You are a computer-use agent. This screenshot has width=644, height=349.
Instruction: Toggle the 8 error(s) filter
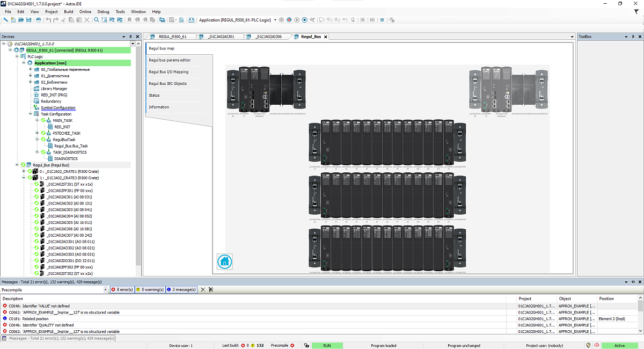pos(122,289)
